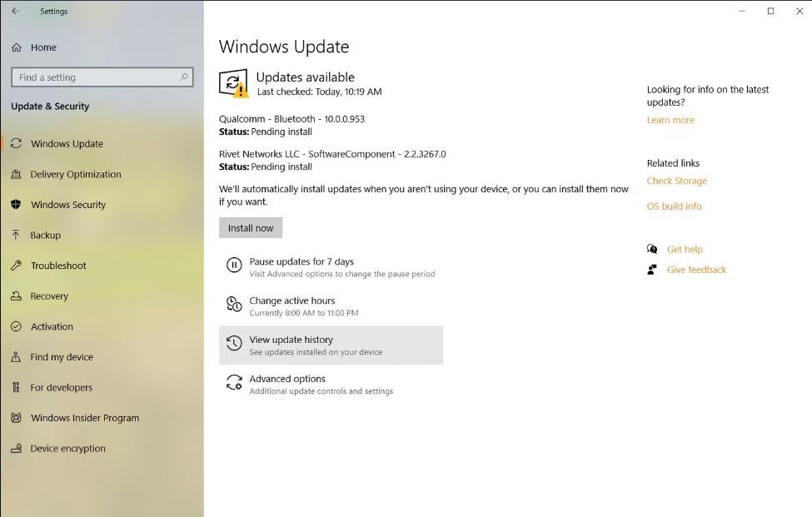Minimize the Settings window
This screenshot has height=517, width=812.
tap(741, 11)
